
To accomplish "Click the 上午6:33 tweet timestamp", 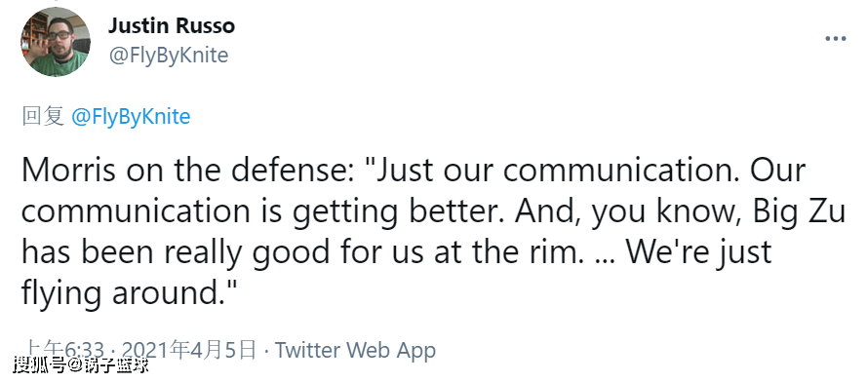I will click(x=65, y=351).
